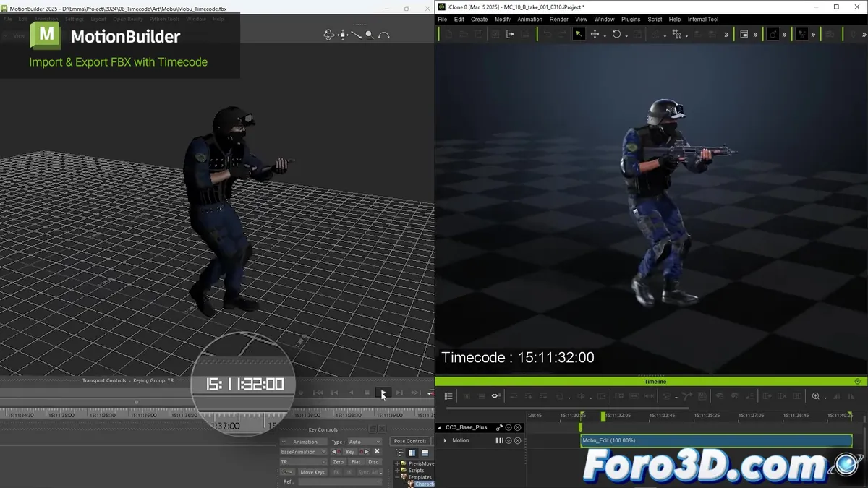
Task: Click the green playhead marker on iClone timeline
Action: (603, 416)
